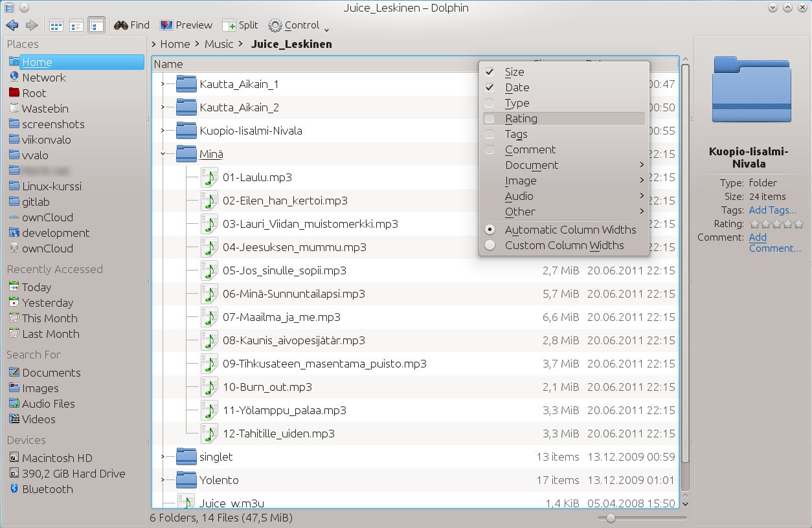Open the Other submenu
This screenshot has height=528, width=812.
pos(564,212)
